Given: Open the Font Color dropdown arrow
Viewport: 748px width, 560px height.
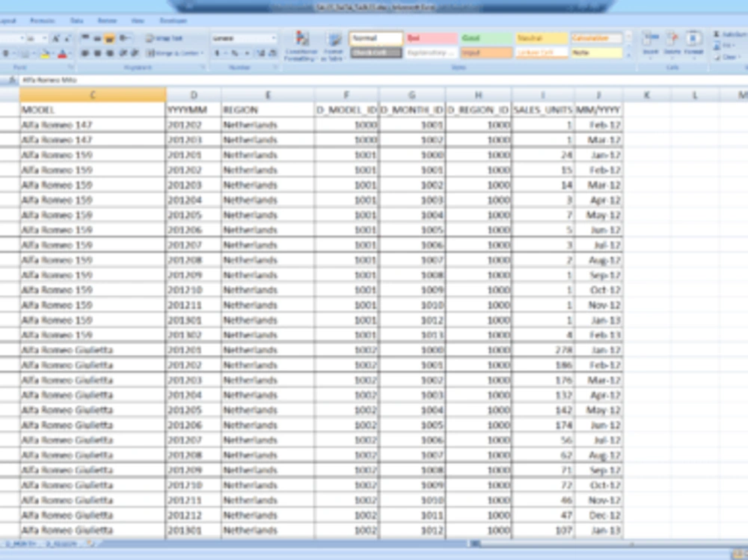Looking at the screenshot, I should (70, 53).
